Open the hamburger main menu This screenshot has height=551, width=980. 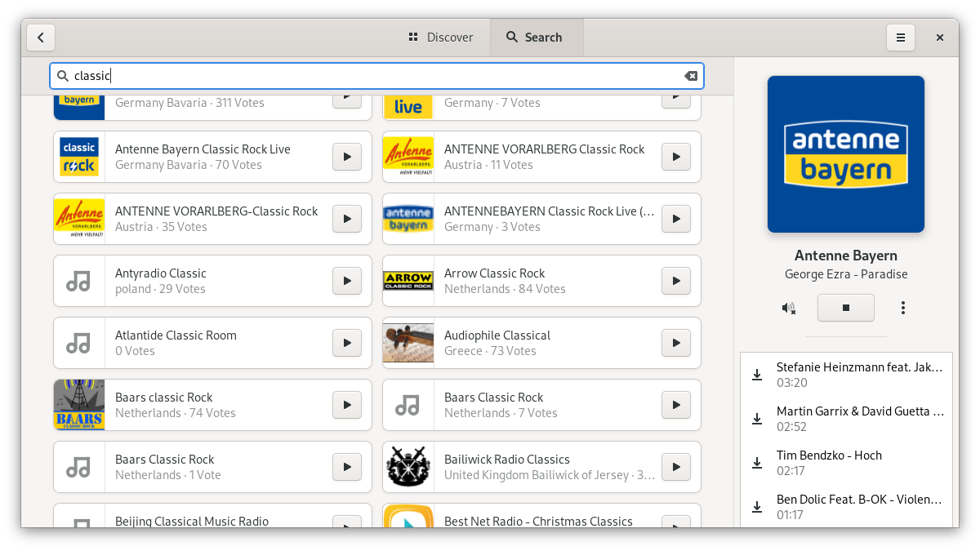901,38
